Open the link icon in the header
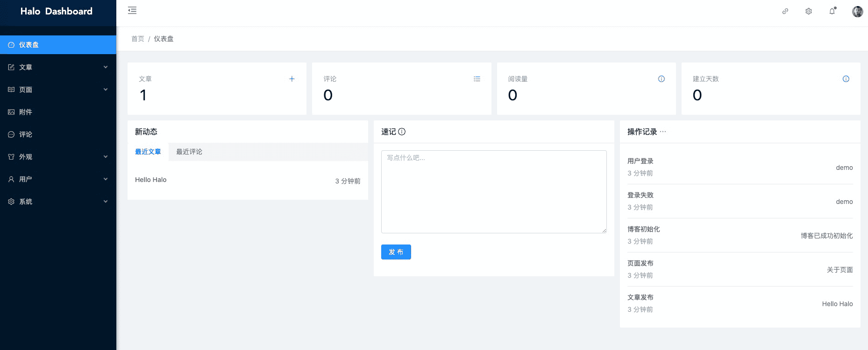This screenshot has width=868, height=350. click(785, 11)
